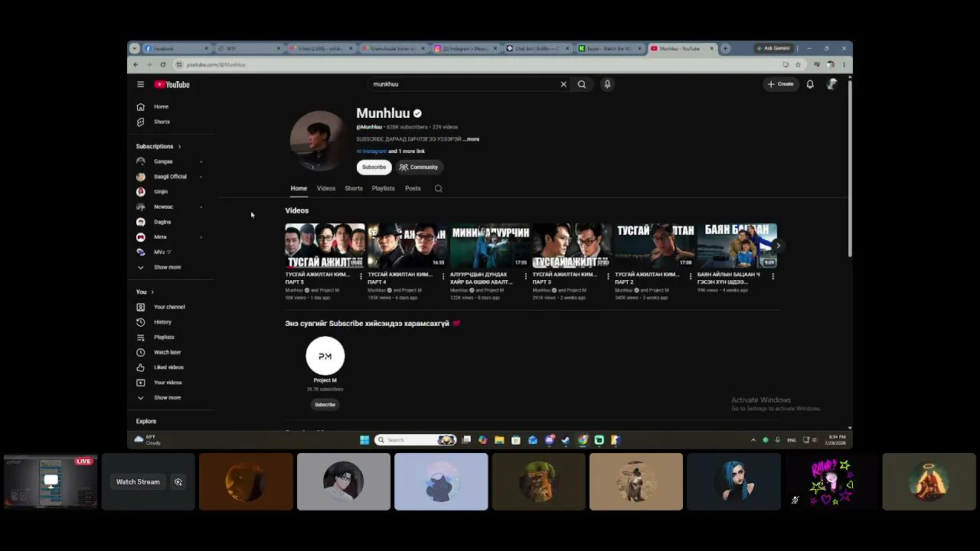980x551 pixels.
Task: Switch to the channel Videos tab
Action: [x=326, y=188]
